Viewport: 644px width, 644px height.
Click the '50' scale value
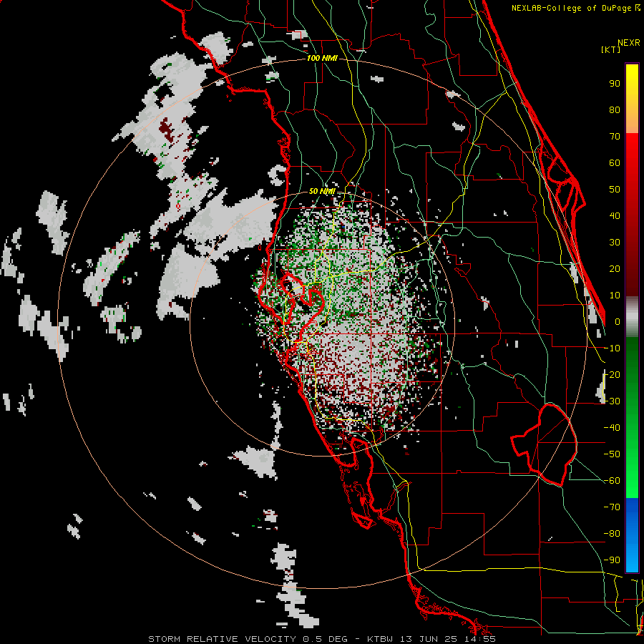615,190
